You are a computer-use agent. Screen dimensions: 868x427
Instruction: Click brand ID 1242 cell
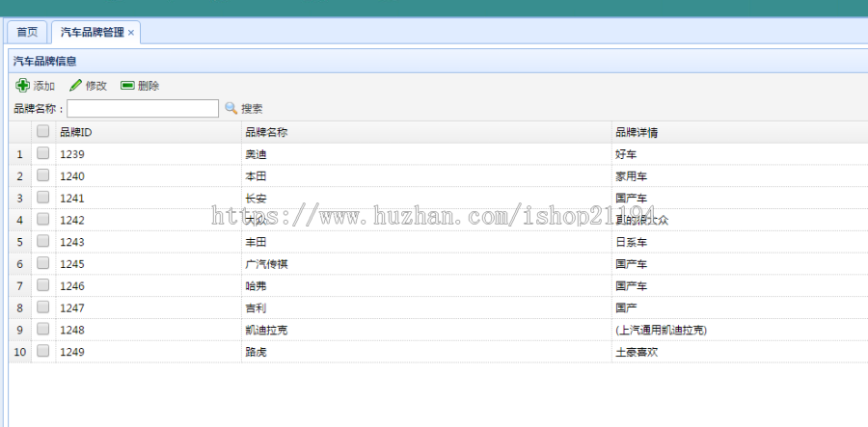pos(149,220)
